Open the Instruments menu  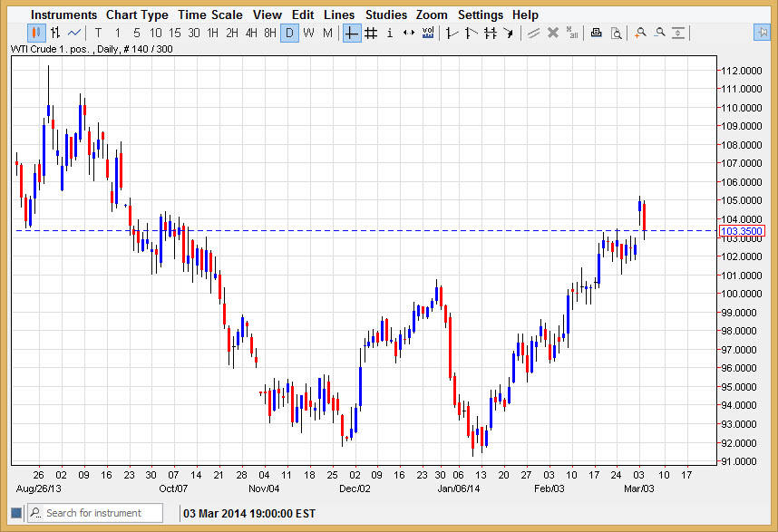[x=63, y=15]
